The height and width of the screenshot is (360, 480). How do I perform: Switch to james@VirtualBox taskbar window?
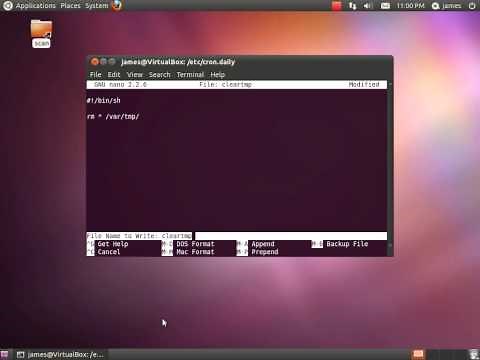61,354
